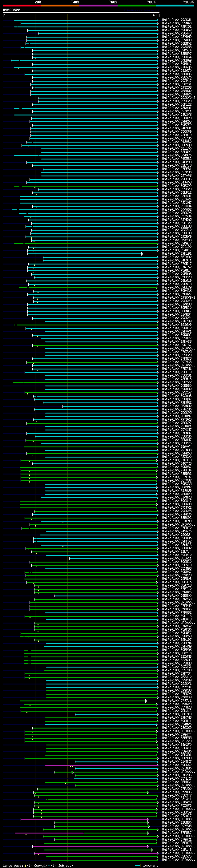Screen dimensions: 197x868
Task: Select the UniRef100_B7PW87 label
Action: [x=176, y=833]
